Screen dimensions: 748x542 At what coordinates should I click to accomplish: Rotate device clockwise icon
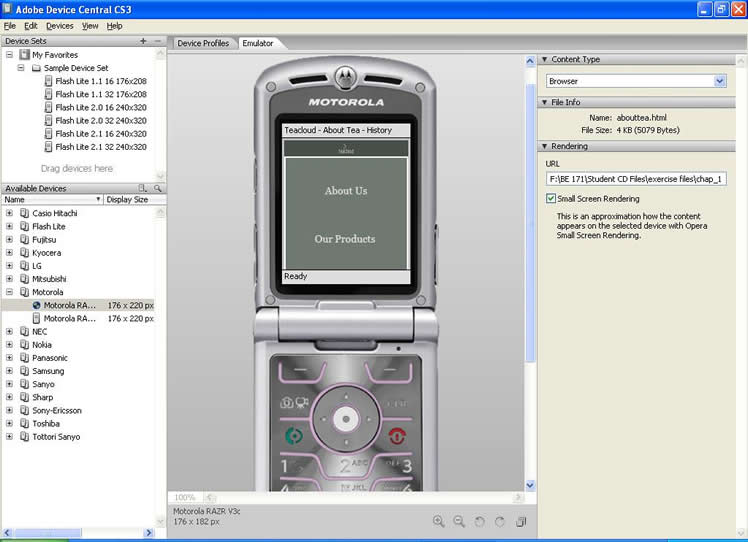click(499, 521)
